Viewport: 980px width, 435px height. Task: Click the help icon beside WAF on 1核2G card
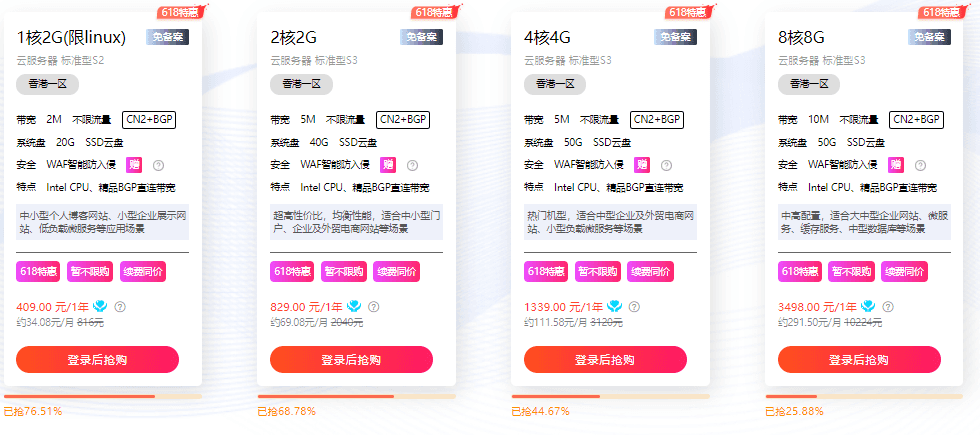click(x=158, y=166)
